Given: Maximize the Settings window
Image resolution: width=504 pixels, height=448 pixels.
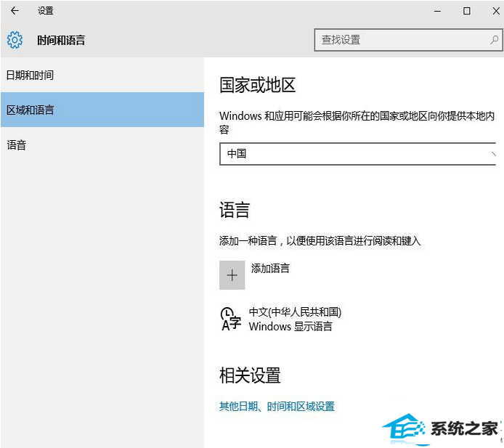Looking at the screenshot, I should [467, 11].
